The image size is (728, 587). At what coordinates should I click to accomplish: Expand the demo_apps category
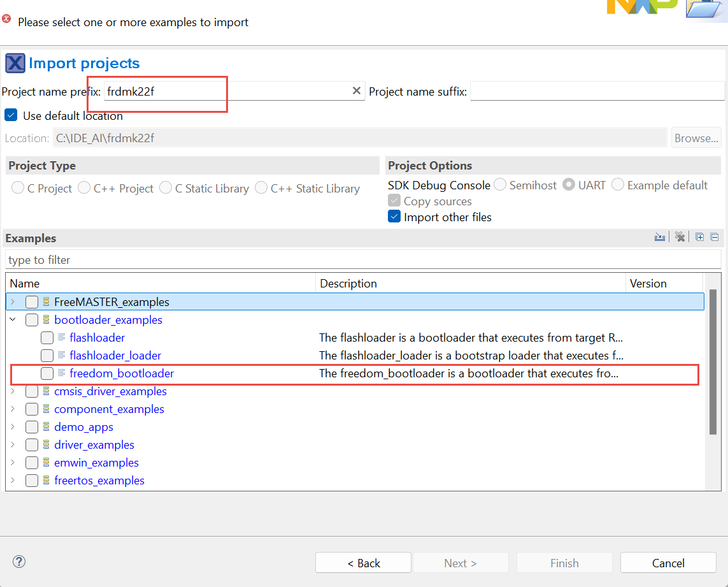click(x=13, y=427)
